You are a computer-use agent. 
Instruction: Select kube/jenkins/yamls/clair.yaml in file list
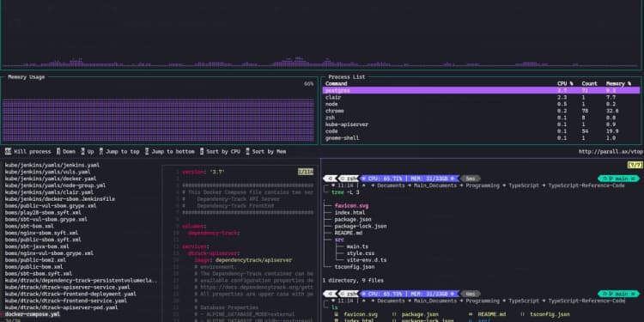[x=49, y=192]
